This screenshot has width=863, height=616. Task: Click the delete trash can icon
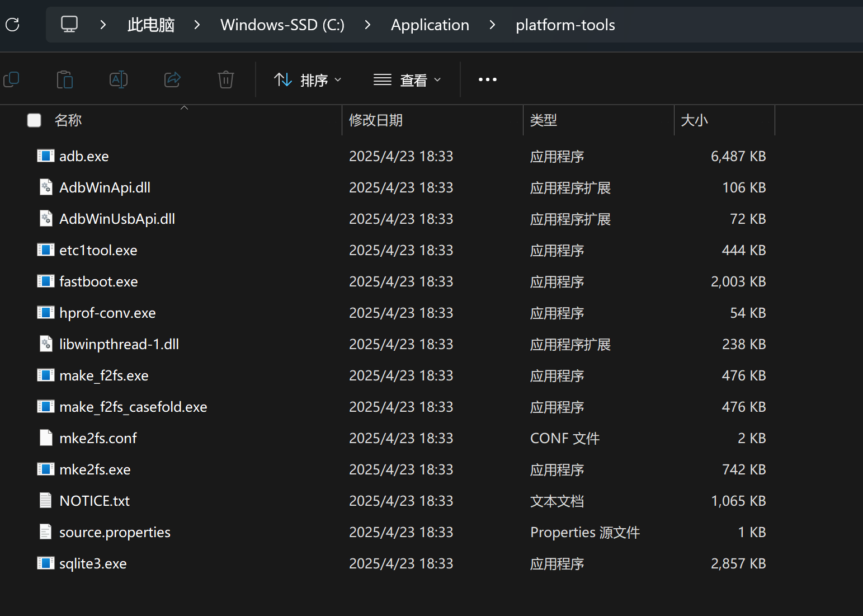226,79
